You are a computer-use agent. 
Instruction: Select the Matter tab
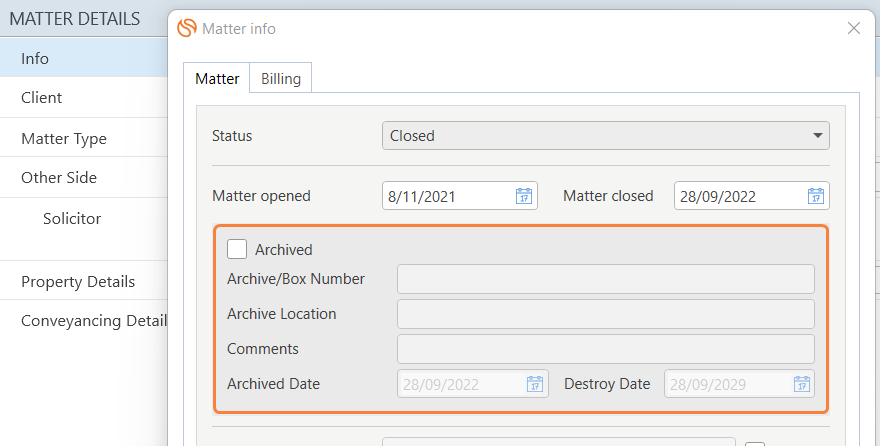coord(216,78)
